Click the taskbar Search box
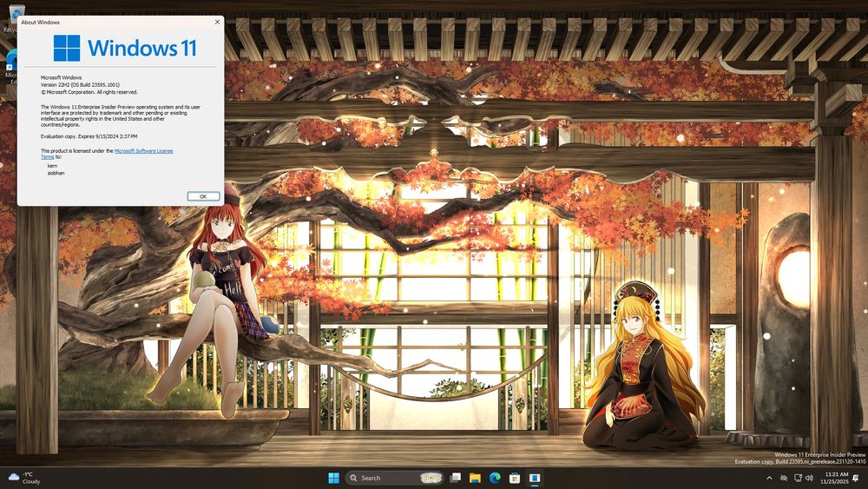This screenshot has width=868, height=489. click(395, 478)
